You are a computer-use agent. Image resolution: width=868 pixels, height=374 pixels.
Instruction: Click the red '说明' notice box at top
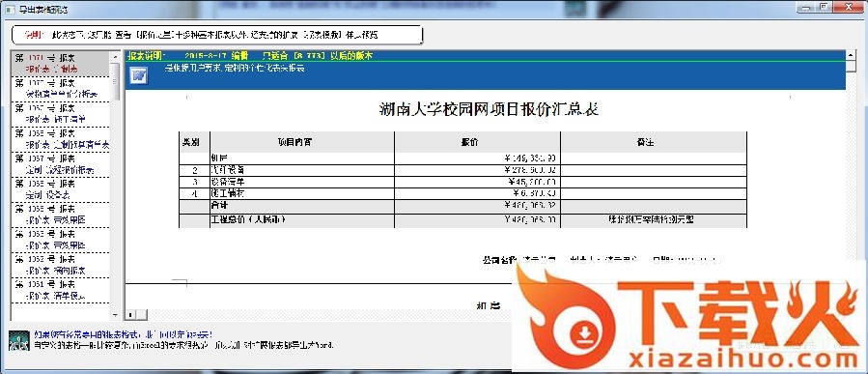click(217, 35)
